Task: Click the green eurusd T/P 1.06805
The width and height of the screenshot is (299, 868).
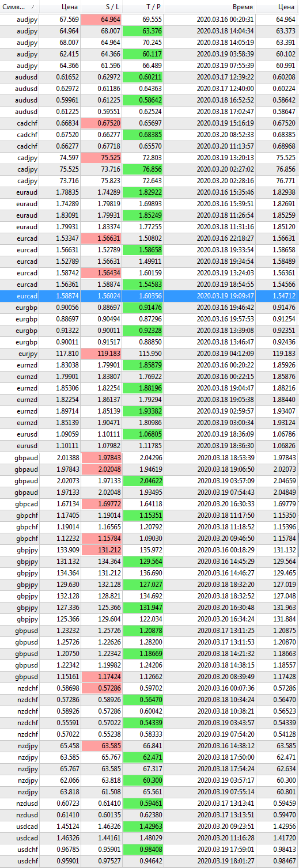Action: [143, 434]
